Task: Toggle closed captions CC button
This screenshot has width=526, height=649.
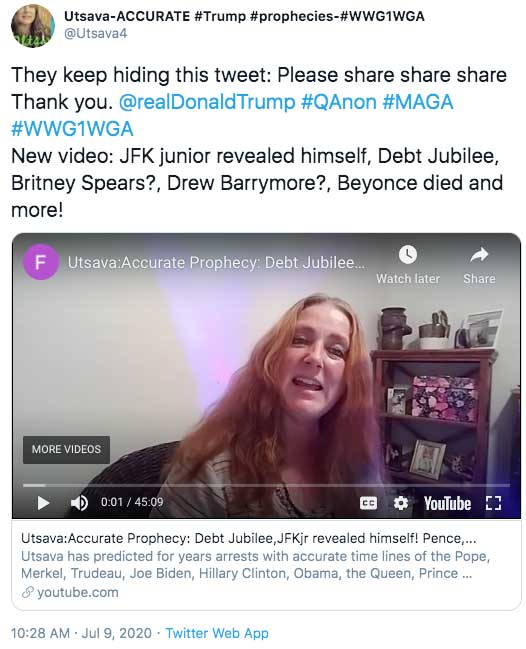Action: [x=368, y=503]
